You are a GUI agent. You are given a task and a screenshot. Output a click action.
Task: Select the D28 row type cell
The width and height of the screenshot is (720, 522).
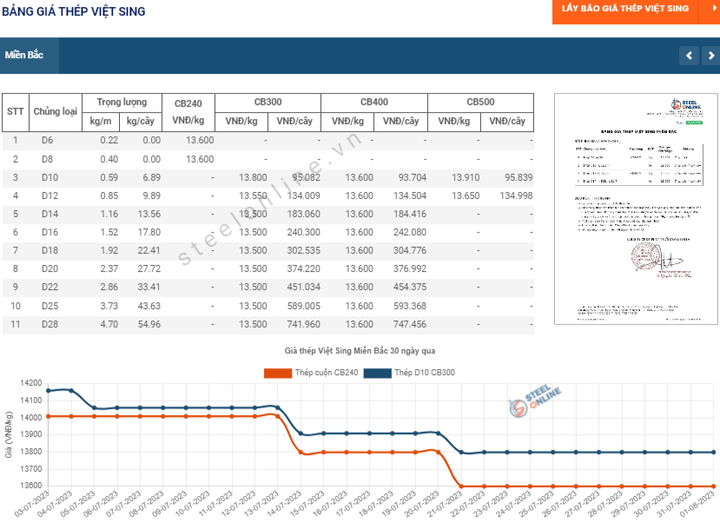coord(50,324)
